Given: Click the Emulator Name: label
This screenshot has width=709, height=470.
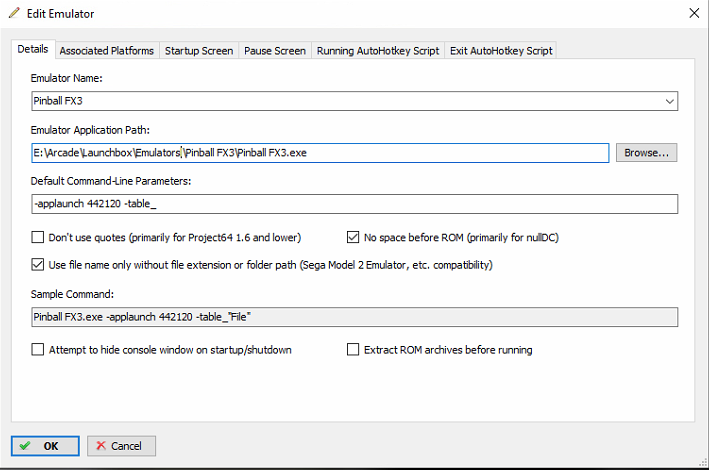Looking at the screenshot, I should [66, 78].
